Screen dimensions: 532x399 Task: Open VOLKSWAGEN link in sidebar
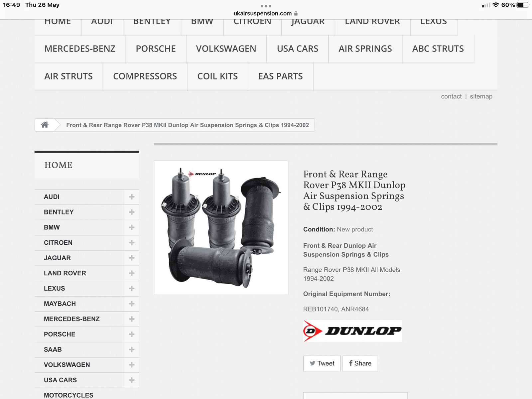tap(67, 365)
